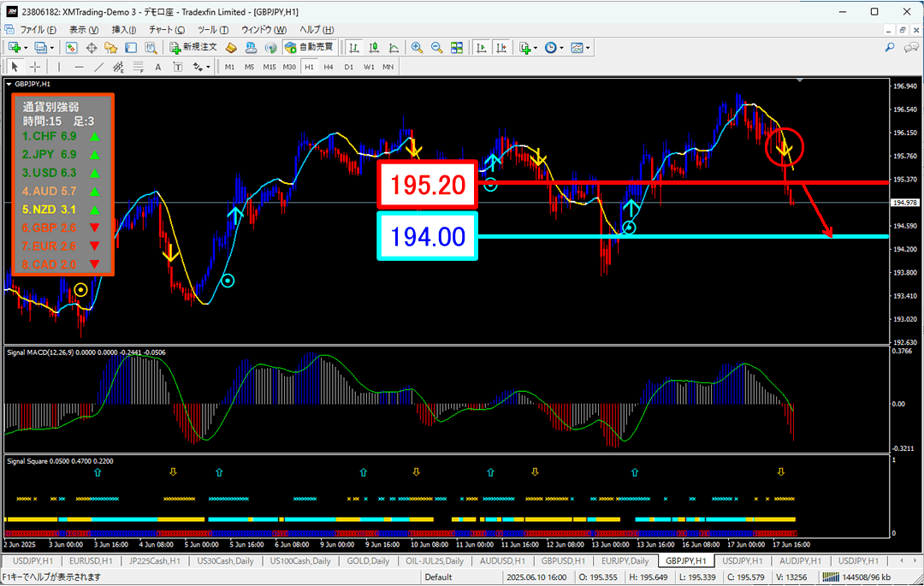The height and width of the screenshot is (586, 924).
Task: Switch to the AUDJPY,H1 chart tab
Action: pos(799,560)
